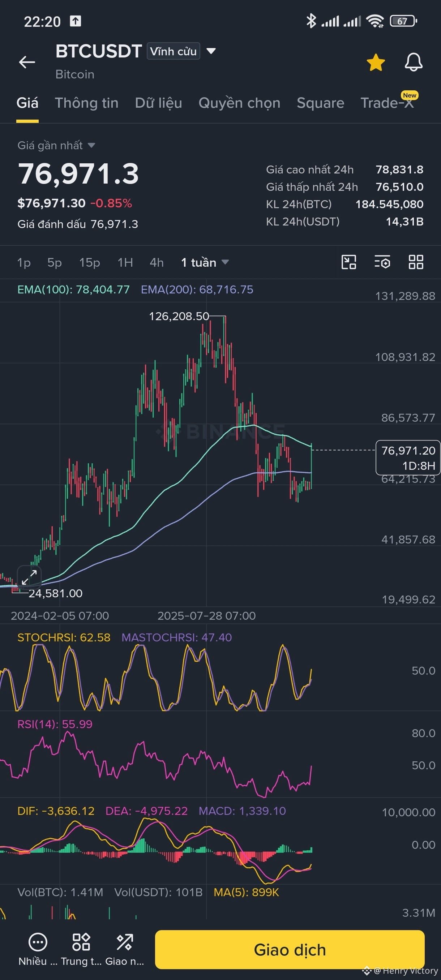Tap the Vol(USDT): 101B label

tap(158, 892)
